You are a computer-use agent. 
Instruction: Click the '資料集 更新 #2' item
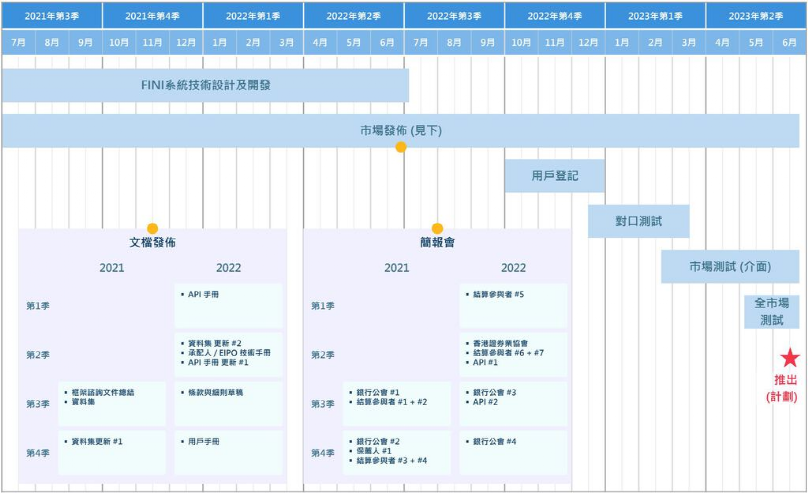tap(214, 343)
